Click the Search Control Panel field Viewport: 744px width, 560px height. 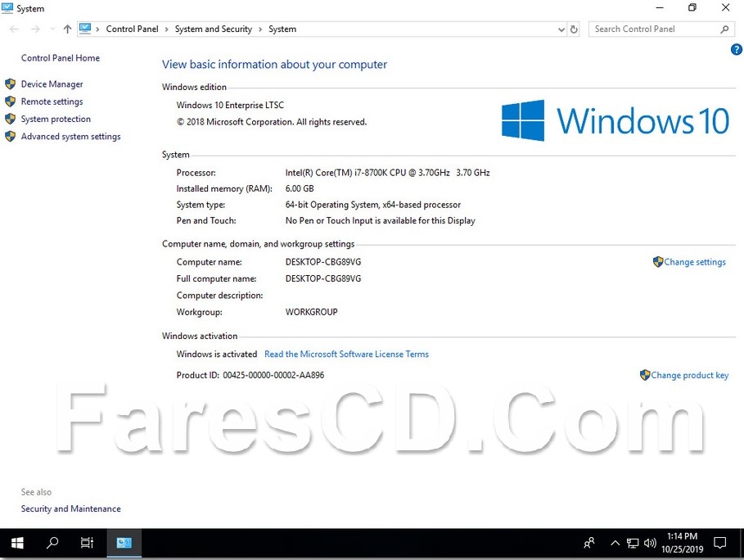point(662,29)
